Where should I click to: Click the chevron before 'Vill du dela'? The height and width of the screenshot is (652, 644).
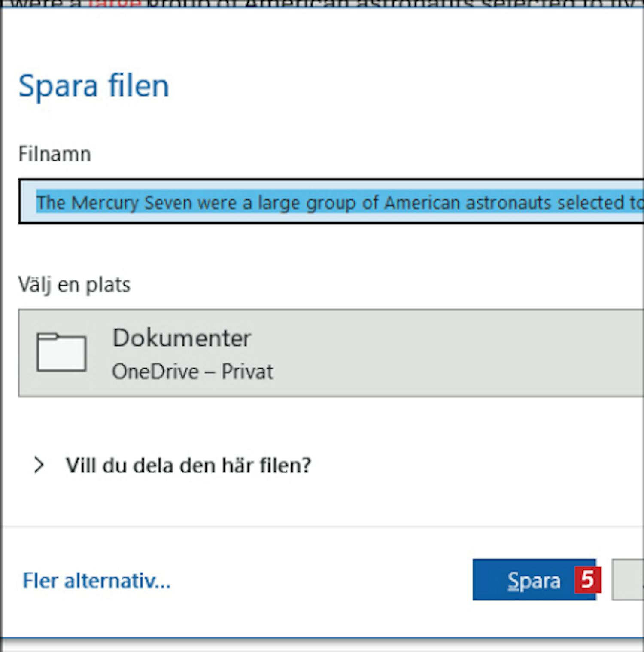pos(39,465)
